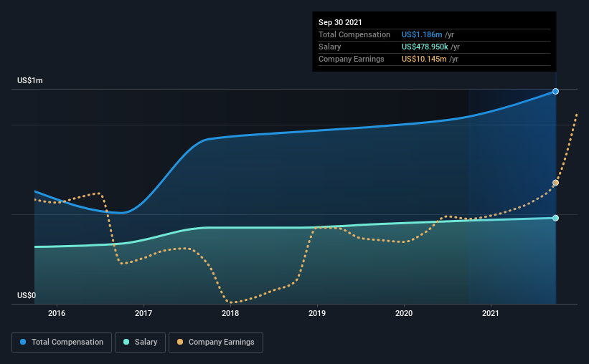Viewport: 589px width, 364px height.
Task: Toggle the Company Earnings legend button
Action: click(216, 343)
